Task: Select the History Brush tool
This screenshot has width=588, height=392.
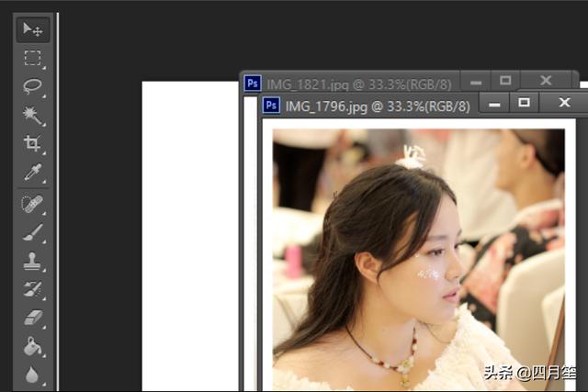Action: (x=33, y=289)
